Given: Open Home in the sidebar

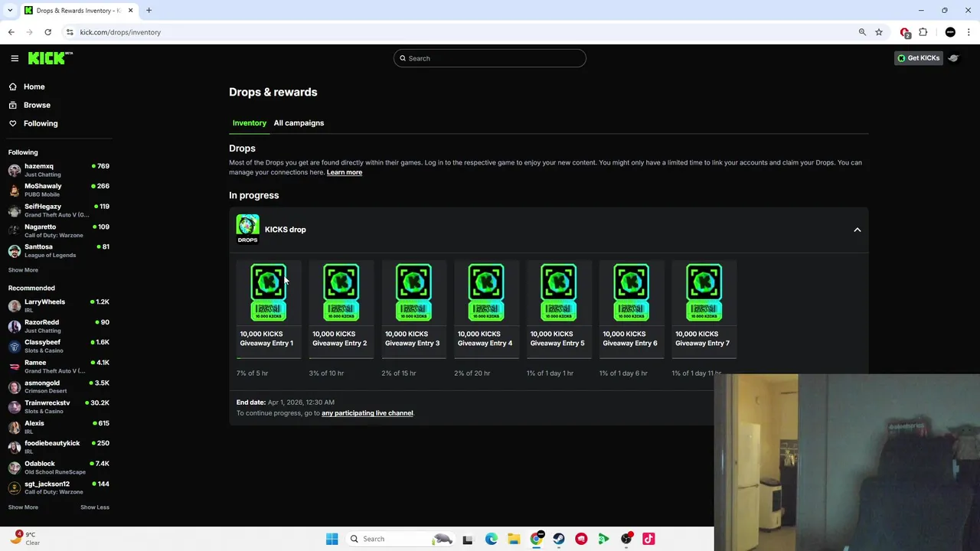Looking at the screenshot, I should [x=34, y=86].
